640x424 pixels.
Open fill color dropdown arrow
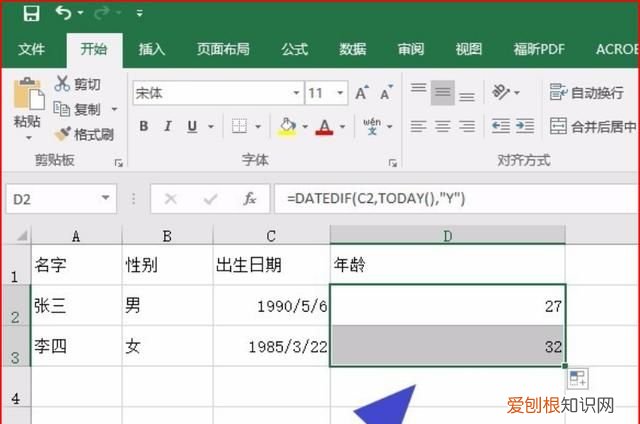(305, 127)
